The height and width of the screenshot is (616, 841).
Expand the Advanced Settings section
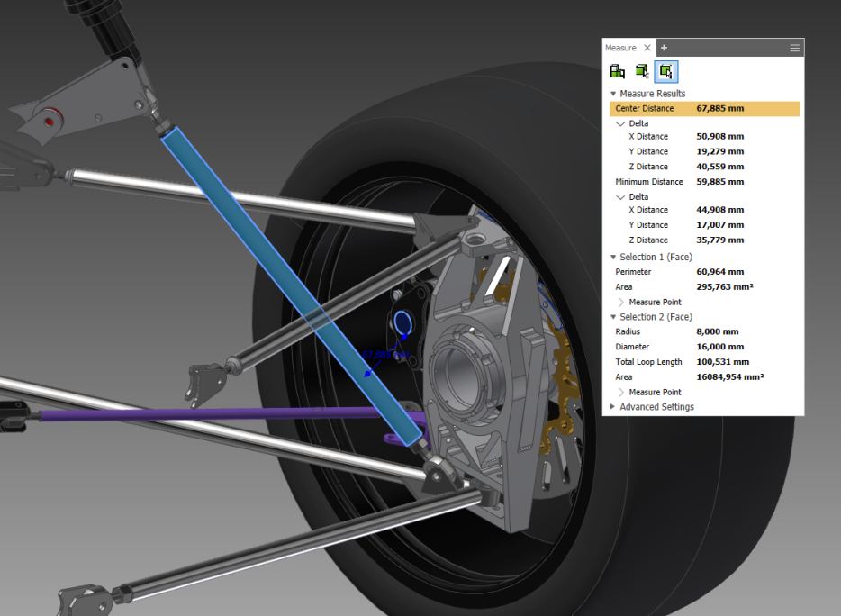612,407
